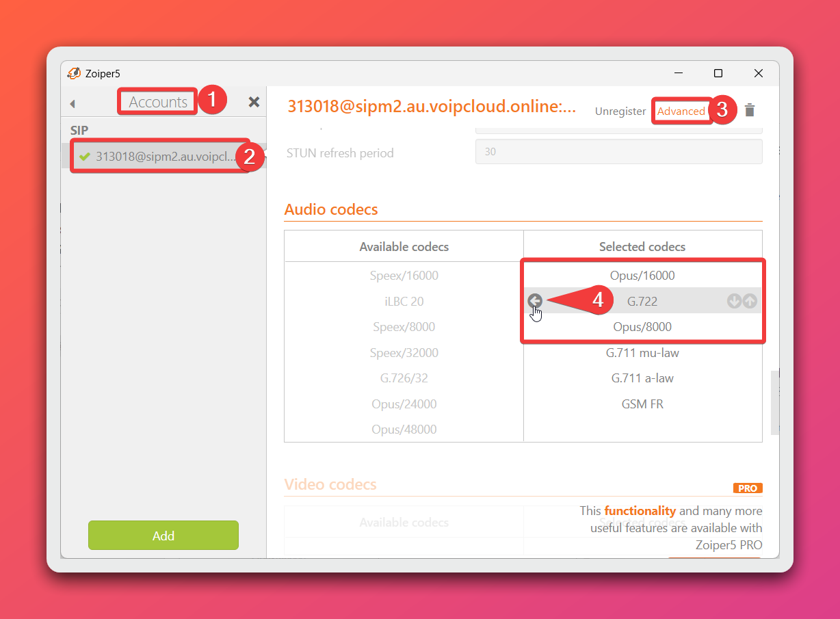Viewport: 840px width, 619px height.
Task: Select Speex/32000 in available codecs
Action: point(404,353)
